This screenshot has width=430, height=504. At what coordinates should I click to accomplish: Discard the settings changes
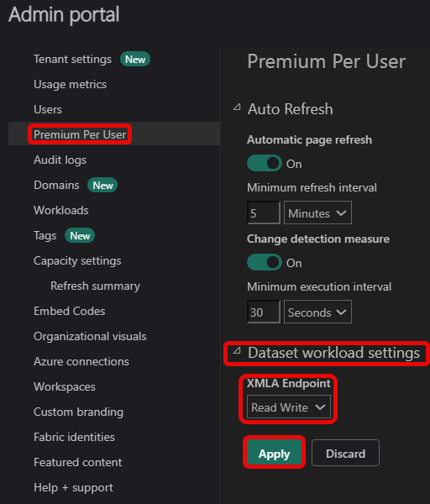pos(345,454)
